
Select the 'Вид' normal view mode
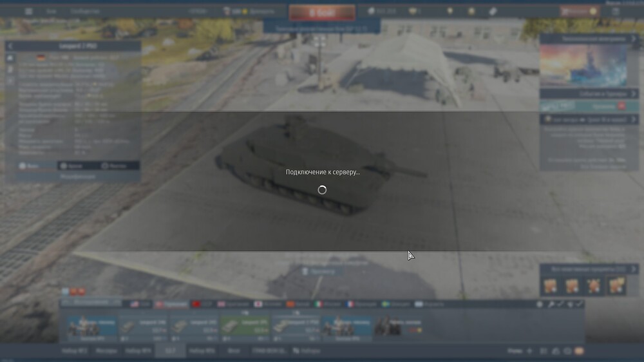[30, 166]
